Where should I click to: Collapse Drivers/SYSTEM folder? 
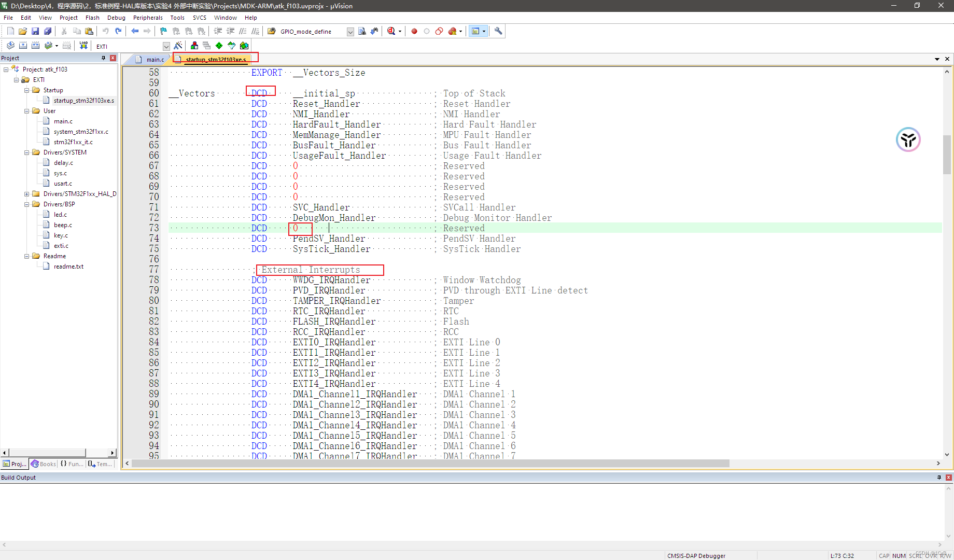point(27,152)
